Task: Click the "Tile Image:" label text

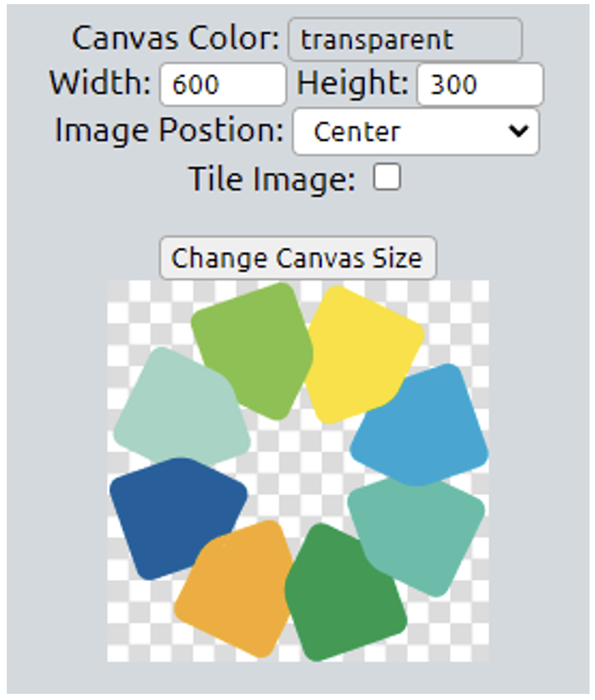Action: [x=272, y=180]
